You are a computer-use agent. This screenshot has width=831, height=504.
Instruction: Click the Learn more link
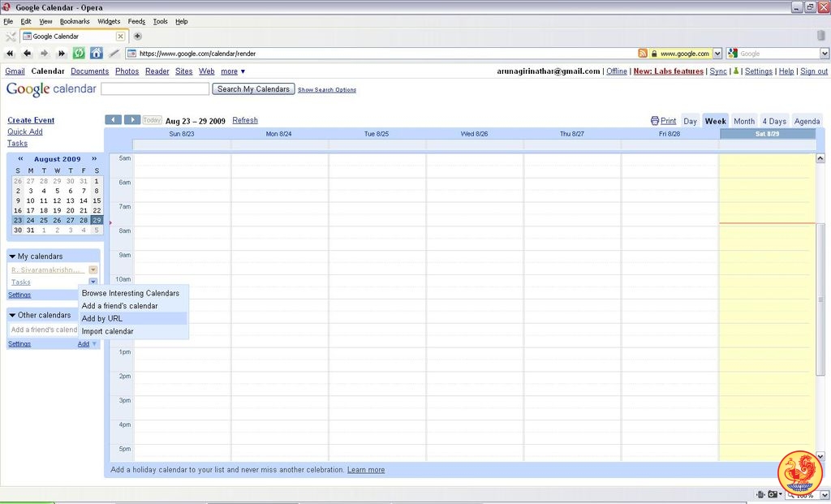366,470
